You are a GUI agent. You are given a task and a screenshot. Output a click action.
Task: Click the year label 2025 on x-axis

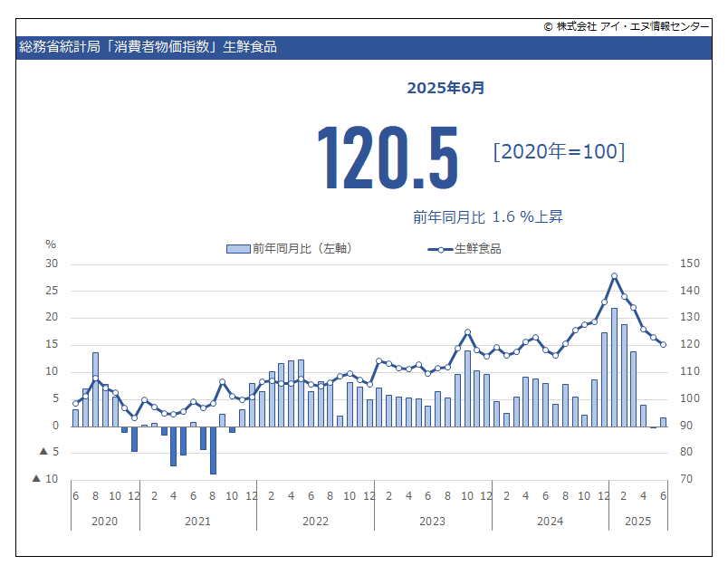tap(638, 522)
